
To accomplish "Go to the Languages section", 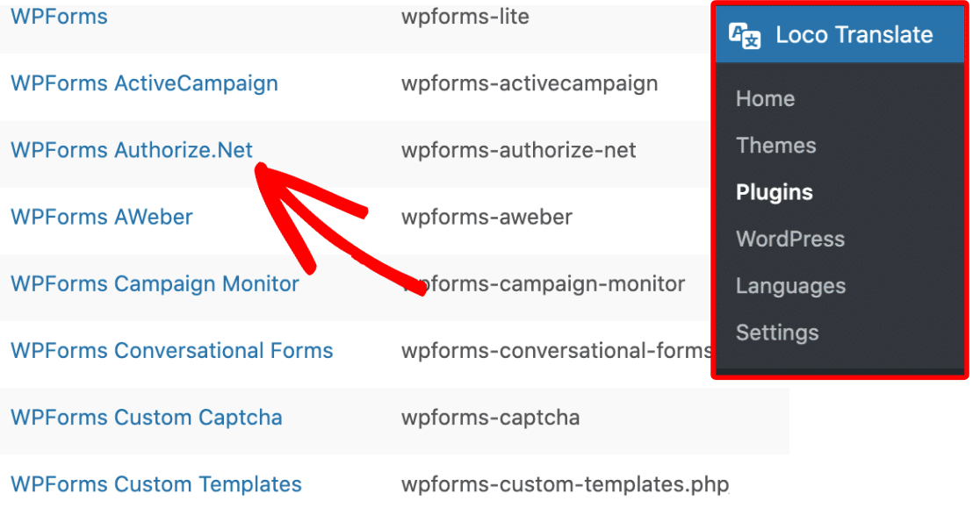I will [790, 285].
